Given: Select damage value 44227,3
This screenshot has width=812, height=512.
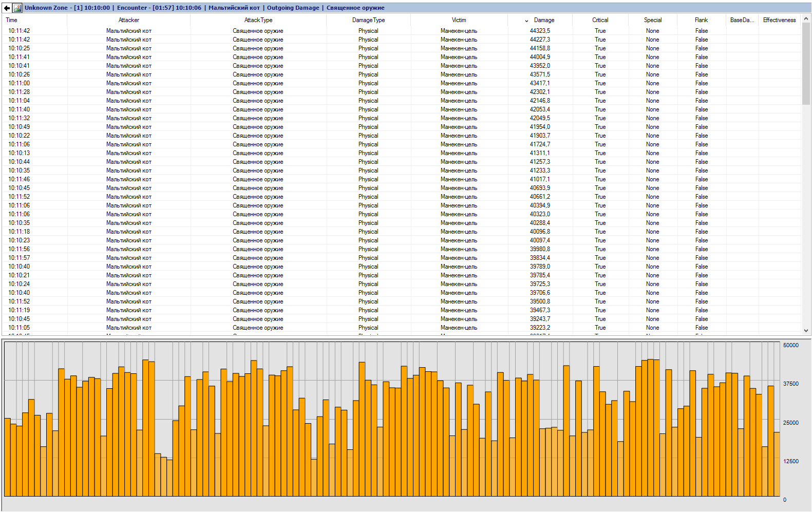Looking at the screenshot, I should pos(540,40).
